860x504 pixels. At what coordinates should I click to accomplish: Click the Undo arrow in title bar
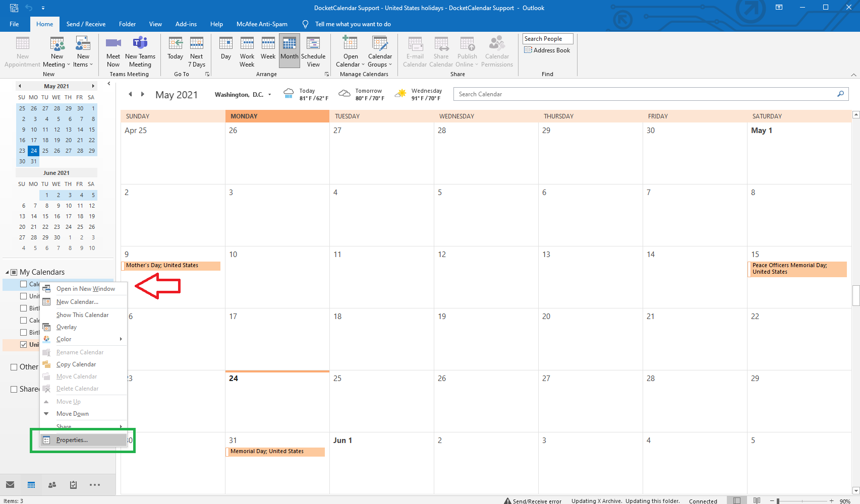[29, 8]
